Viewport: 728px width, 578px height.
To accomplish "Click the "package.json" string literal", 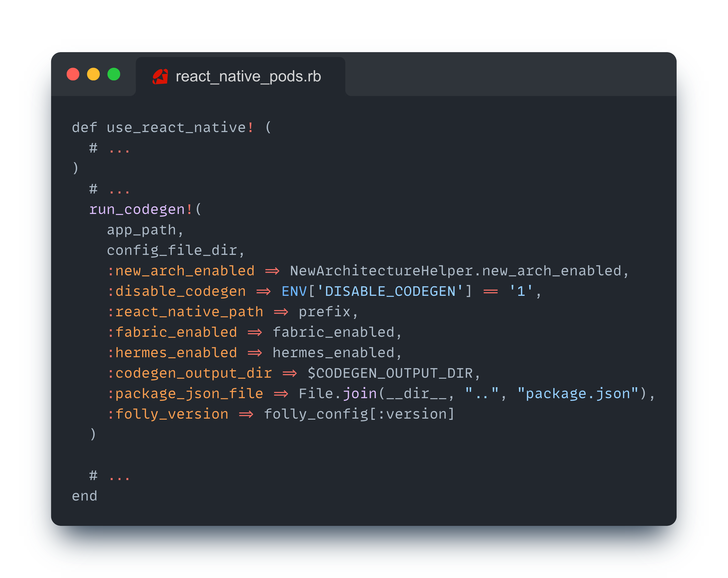I will 578,394.
